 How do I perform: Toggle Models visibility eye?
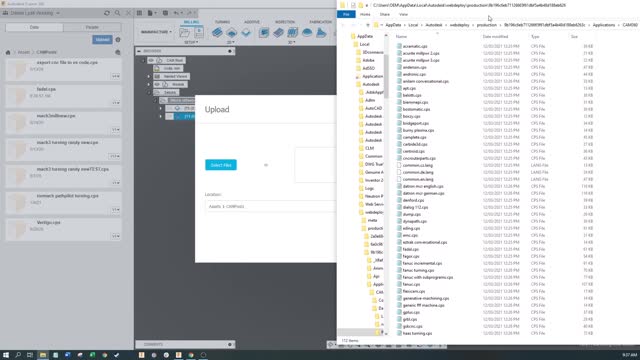pos(157,84)
